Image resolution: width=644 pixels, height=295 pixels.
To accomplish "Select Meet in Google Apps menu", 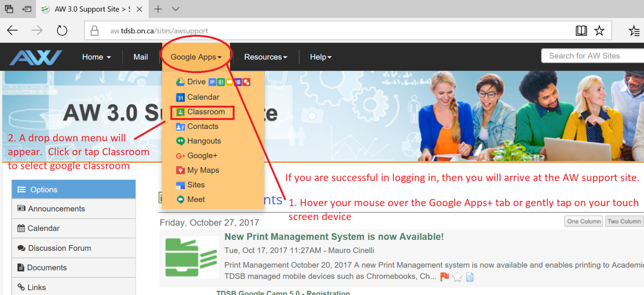I will click(196, 199).
